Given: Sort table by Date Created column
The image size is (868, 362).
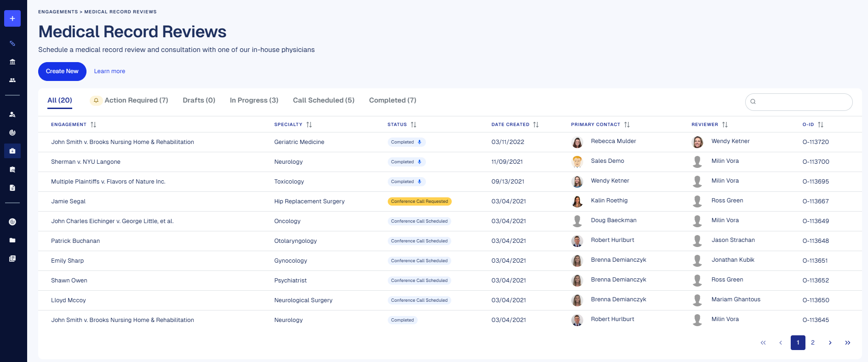Looking at the screenshot, I should tap(536, 125).
